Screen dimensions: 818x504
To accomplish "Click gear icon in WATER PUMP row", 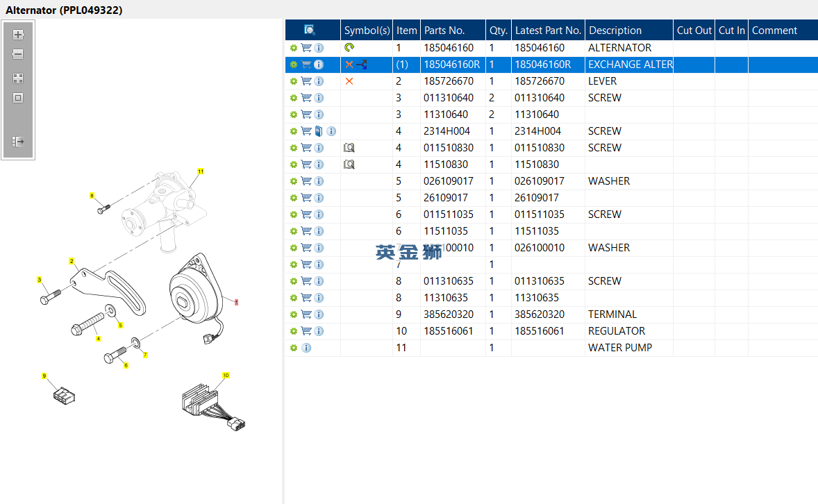I will (x=294, y=348).
